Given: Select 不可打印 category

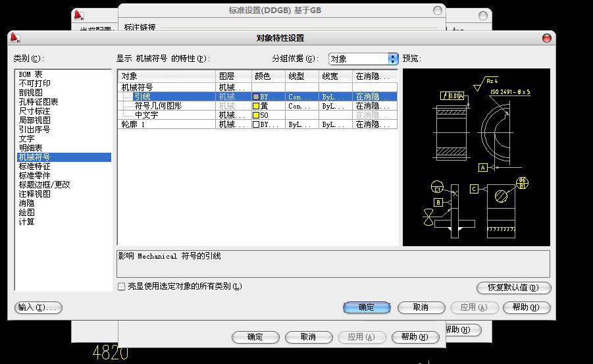Looking at the screenshot, I should [34, 83].
